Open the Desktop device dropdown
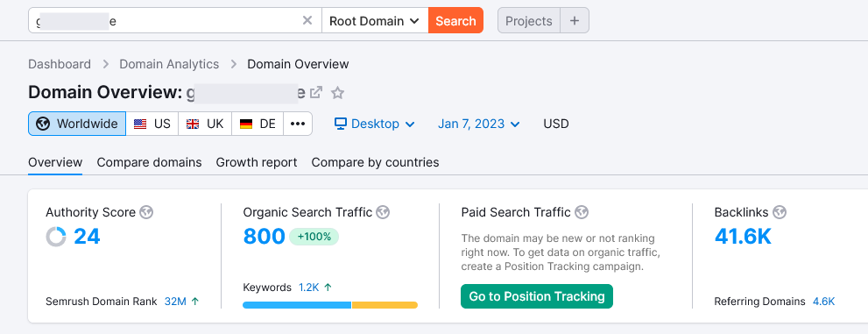868x334 pixels. [x=375, y=124]
